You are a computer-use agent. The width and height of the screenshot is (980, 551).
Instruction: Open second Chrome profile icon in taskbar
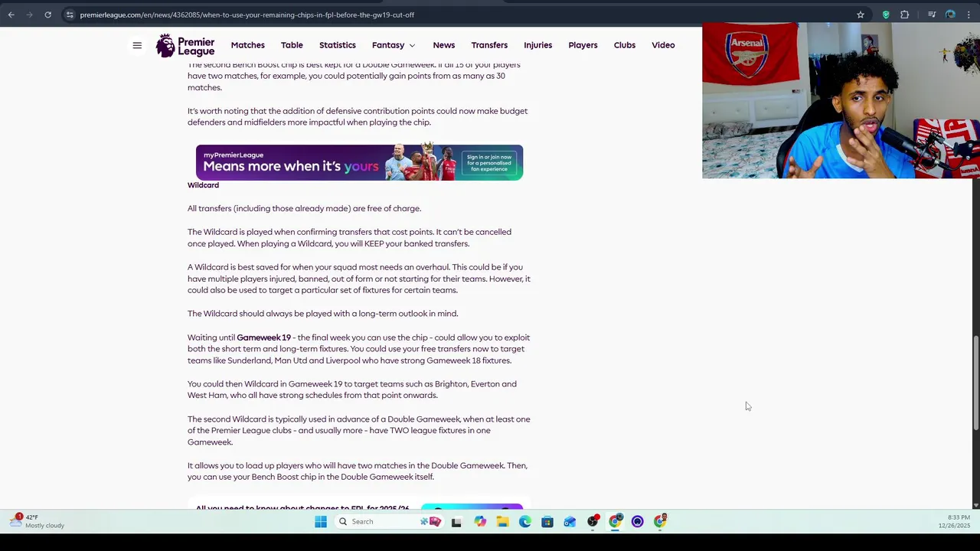pos(660,521)
